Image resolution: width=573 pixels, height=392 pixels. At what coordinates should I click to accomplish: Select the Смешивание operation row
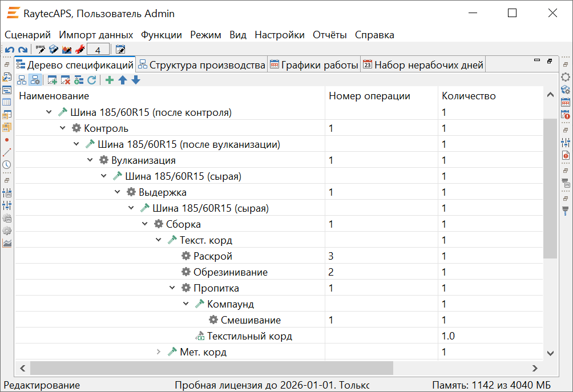point(279,320)
